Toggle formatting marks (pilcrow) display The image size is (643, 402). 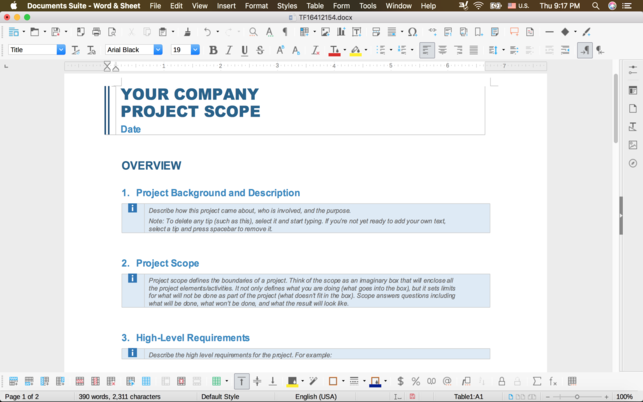click(285, 32)
